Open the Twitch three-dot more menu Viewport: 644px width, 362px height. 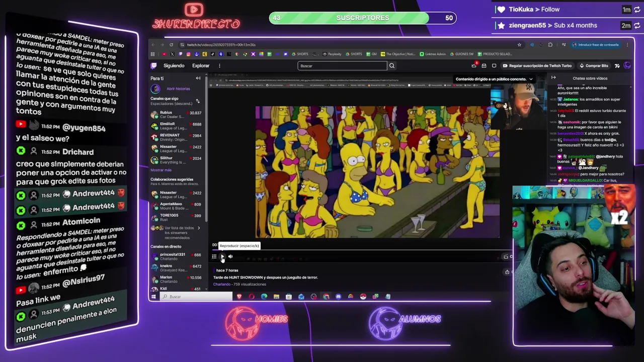tap(219, 65)
